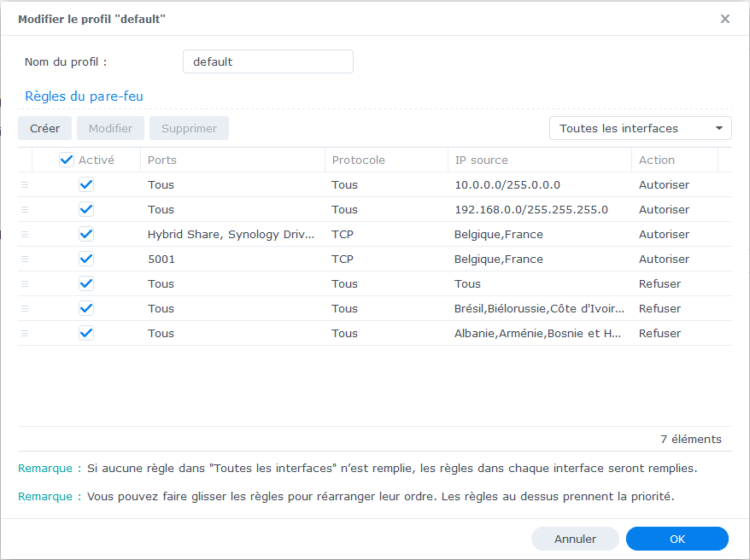Click Autoriser action in the 5001 row
Image resolution: width=750 pixels, height=560 pixels.
(x=664, y=260)
